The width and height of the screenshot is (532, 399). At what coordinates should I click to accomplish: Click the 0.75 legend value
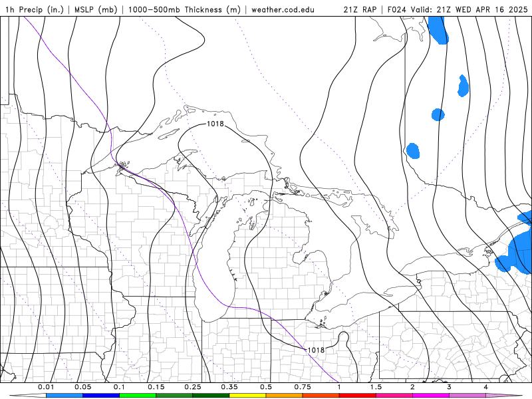point(303,387)
